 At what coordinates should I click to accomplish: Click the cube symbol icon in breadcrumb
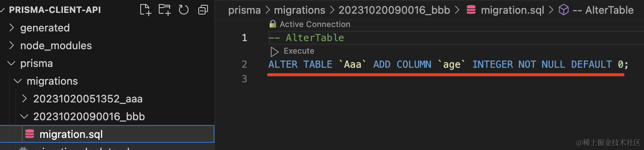click(564, 10)
